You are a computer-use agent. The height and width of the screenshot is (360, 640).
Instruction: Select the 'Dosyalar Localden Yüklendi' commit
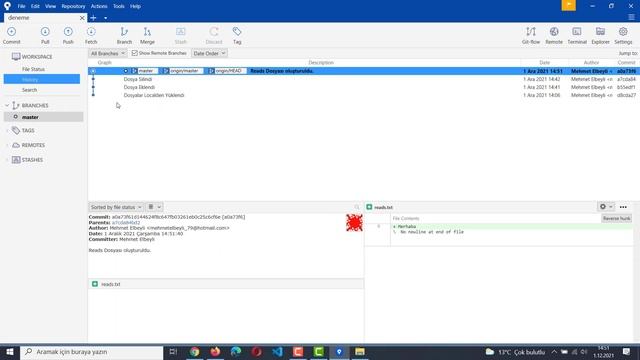363,95
